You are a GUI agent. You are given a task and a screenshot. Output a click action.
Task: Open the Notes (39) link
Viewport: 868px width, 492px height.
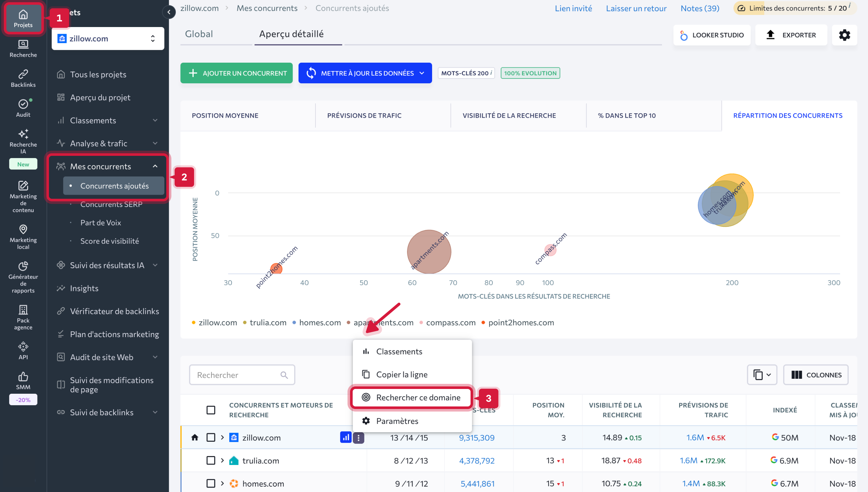(700, 8)
